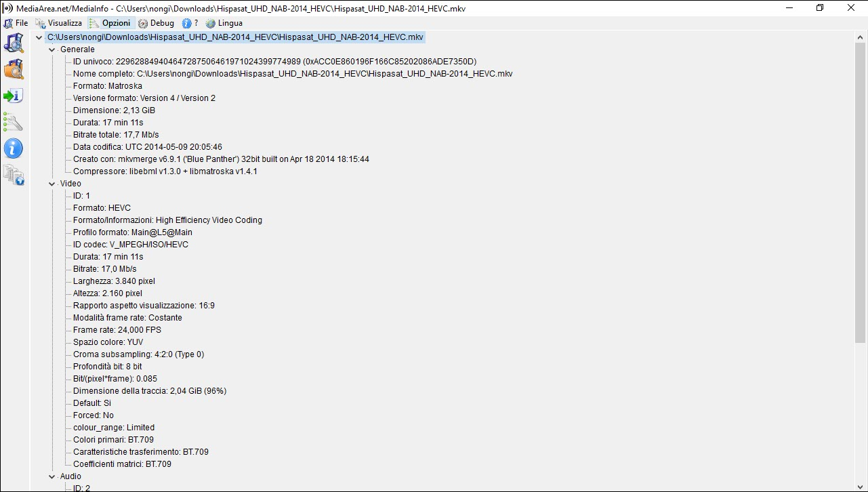Collapse the Video section
This screenshot has width=868, height=492.
pos(52,184)
